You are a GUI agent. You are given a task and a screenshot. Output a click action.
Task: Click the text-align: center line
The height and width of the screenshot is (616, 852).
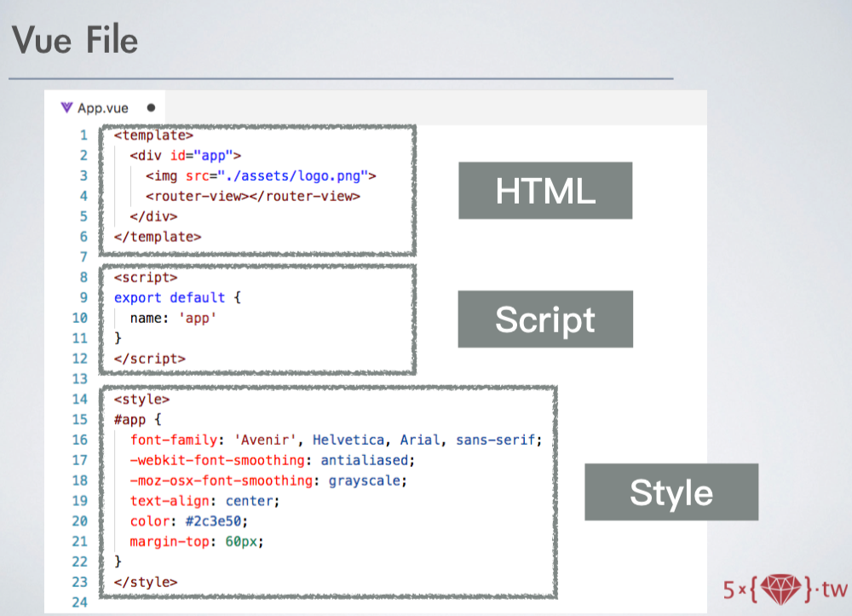(x=204, y=501)
